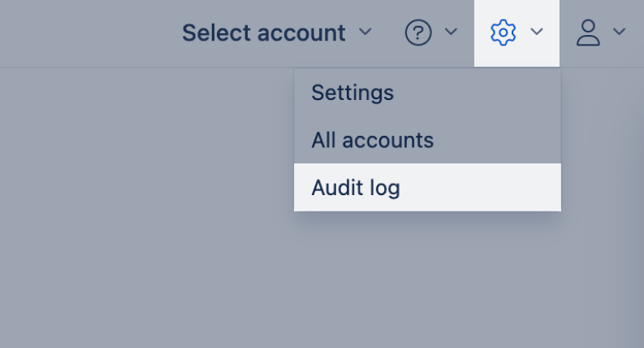
Task: Open Settings from the gear menu
Action: coord(352,93)
